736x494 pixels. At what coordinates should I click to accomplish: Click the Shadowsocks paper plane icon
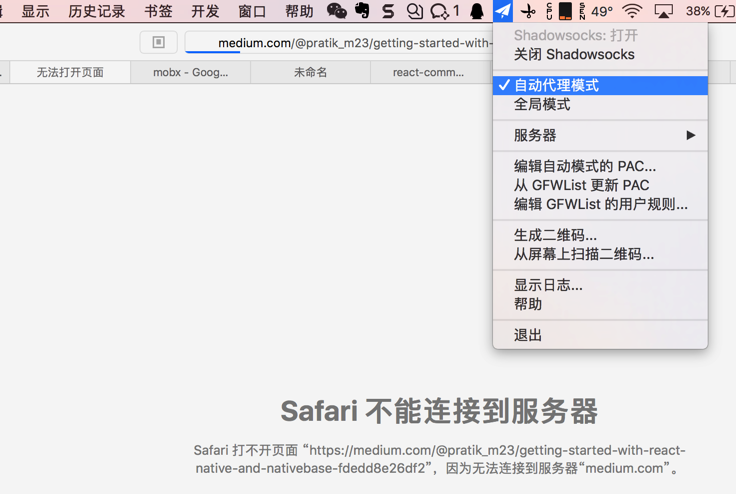tap(503, 11)
